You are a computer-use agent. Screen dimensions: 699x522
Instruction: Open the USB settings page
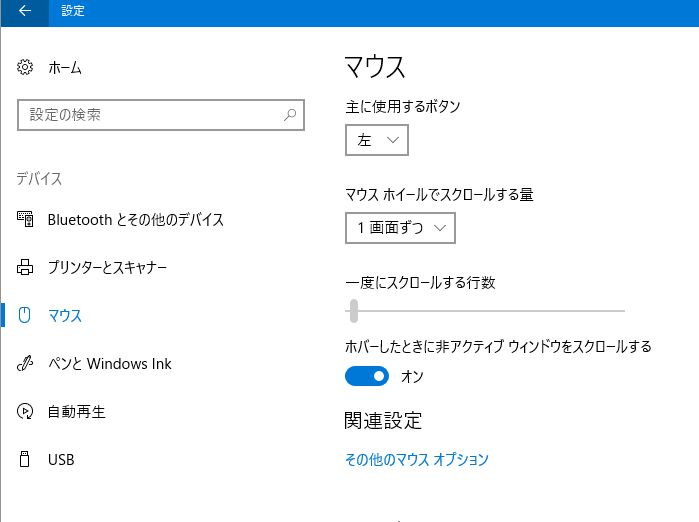(61, 460)
